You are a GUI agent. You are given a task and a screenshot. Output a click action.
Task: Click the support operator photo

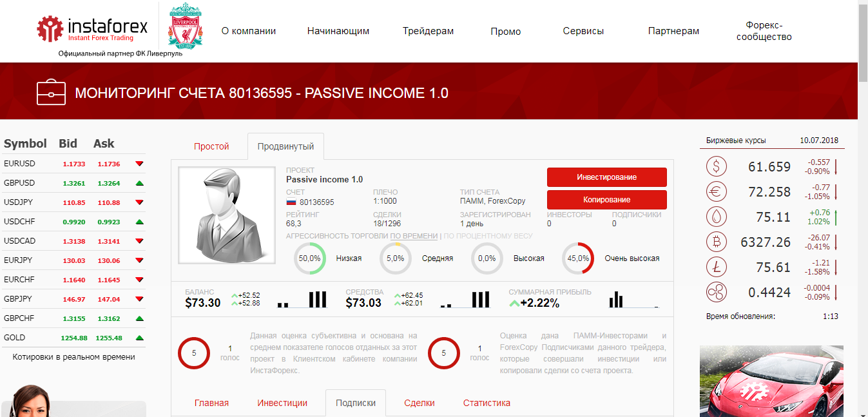[29, 401]
